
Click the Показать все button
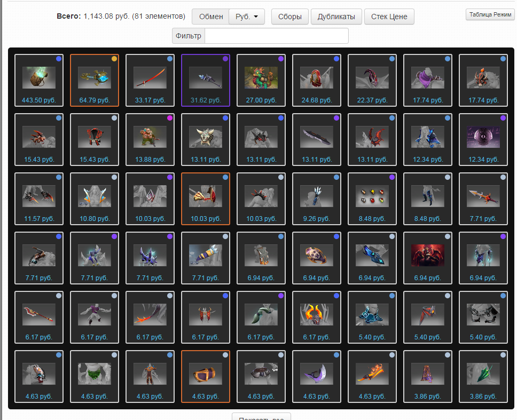(x=261, y=417)
